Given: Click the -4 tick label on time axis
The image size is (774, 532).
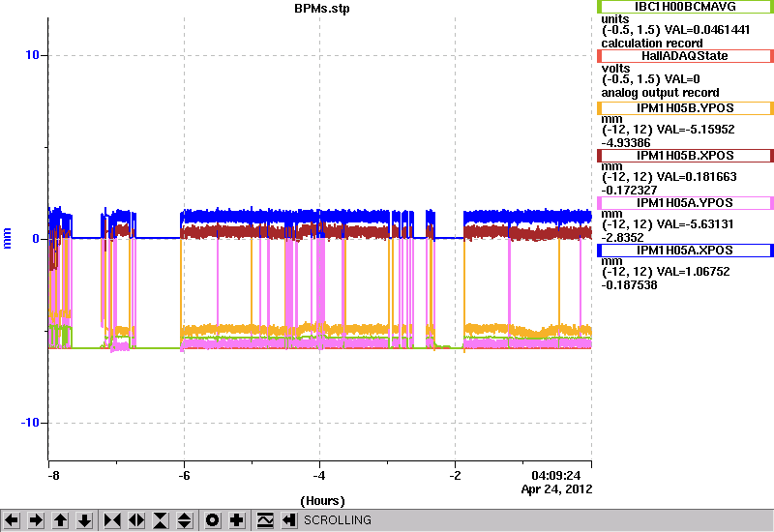Looking at the screenshot, I should (x=319, y=476).
